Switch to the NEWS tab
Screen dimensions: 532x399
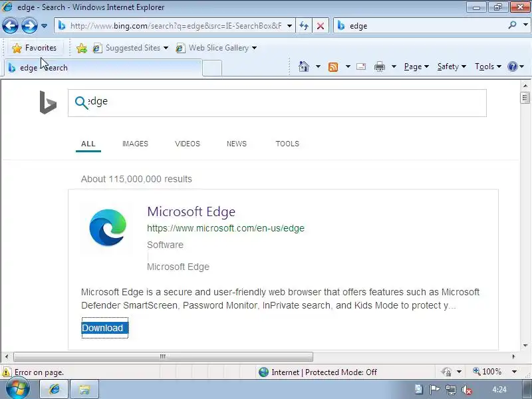pyautogui.click(x=237, y=144)
